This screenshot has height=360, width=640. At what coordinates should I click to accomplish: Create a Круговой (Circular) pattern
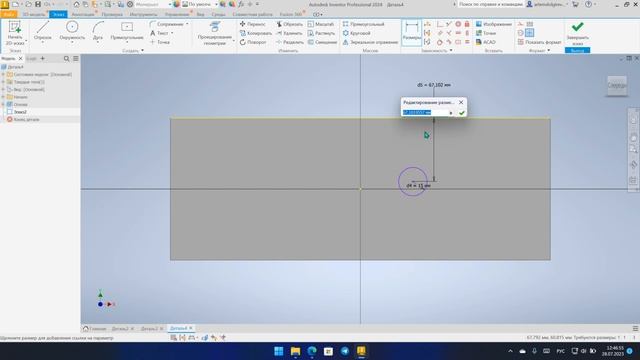[x=356, y=33]
